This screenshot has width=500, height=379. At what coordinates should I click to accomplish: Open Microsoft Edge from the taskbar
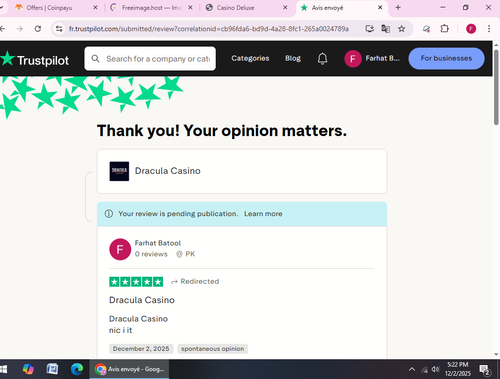click(77, 369)
